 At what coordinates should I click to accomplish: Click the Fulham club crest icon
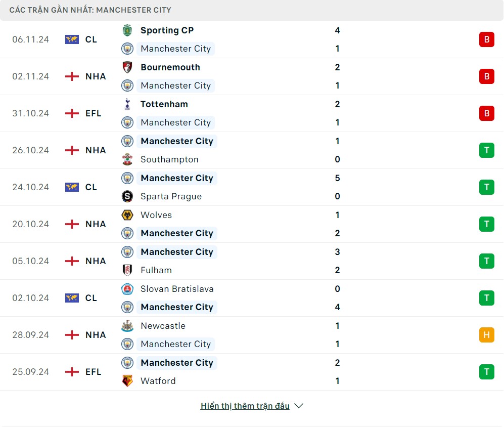click(127, 270)
